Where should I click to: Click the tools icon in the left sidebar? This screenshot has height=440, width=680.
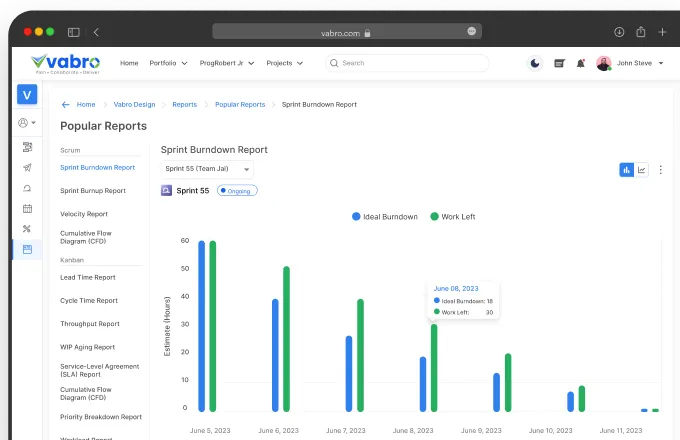27,229
